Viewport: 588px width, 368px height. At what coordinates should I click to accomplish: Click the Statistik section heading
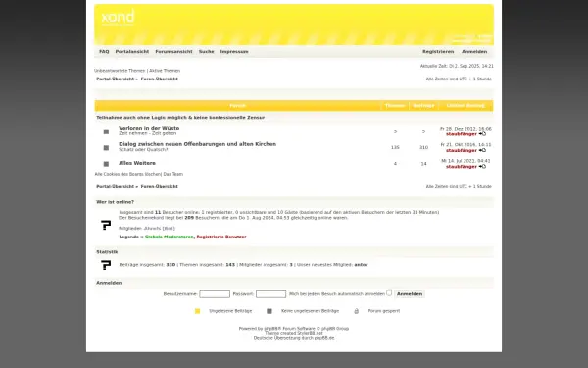pos(107,252)
